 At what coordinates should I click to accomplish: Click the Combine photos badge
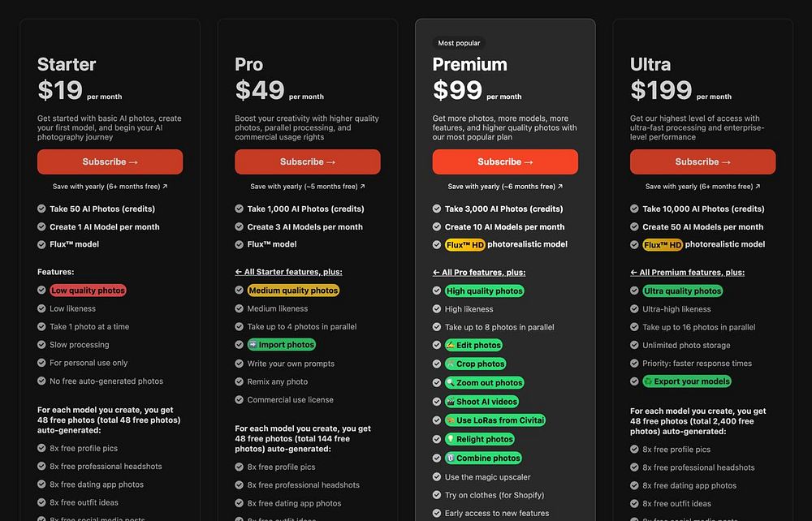[x=484, y=458]
